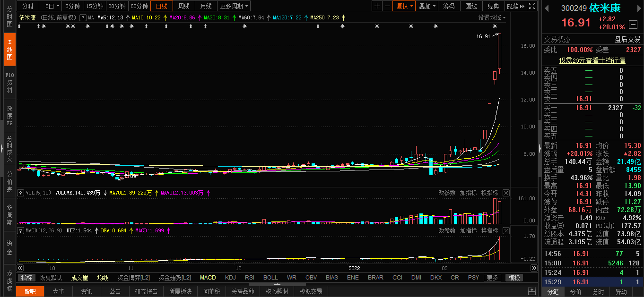
Task: Open the 研究报告 tab at the bottom
Action: 146,291
